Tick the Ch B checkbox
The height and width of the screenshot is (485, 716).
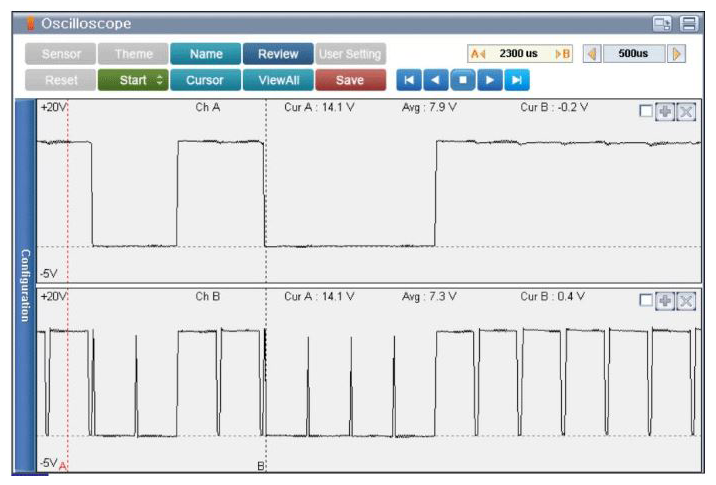[646, 300]
